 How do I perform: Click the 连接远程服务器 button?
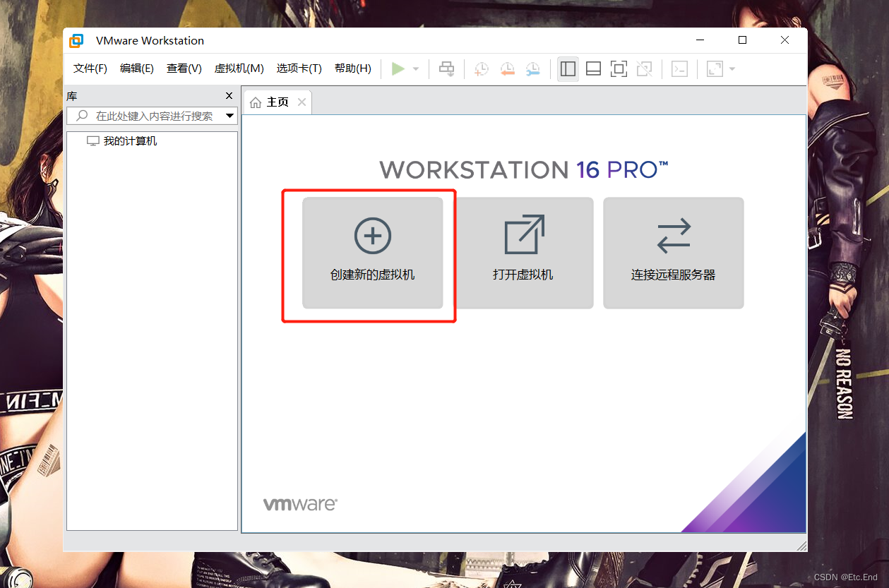click(x=674, y=253)
